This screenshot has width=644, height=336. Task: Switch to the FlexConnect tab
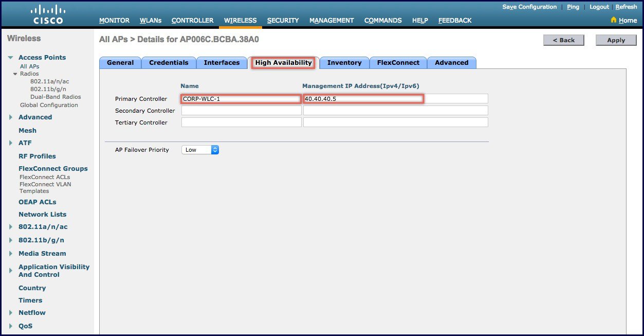point(398,63)
